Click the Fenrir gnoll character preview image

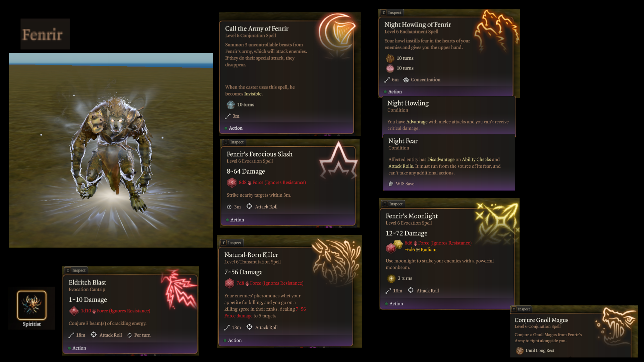pyautogui.click(x=111, y=150)
